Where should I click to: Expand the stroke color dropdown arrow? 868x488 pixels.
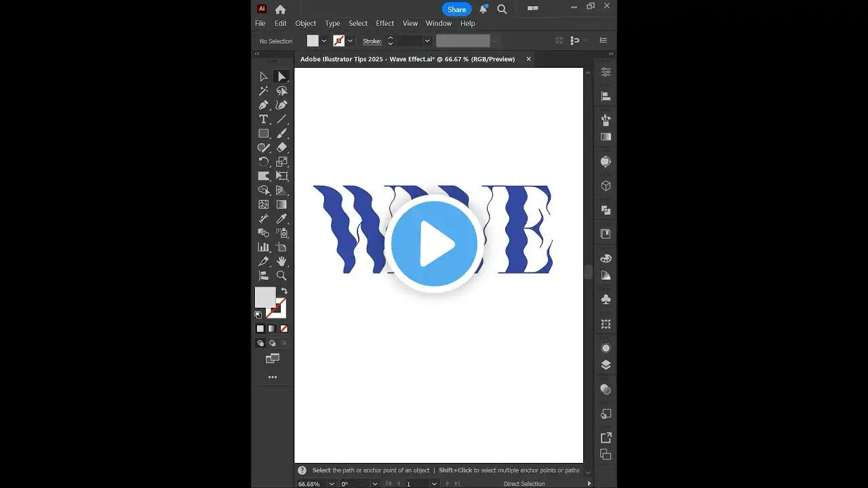351,41
